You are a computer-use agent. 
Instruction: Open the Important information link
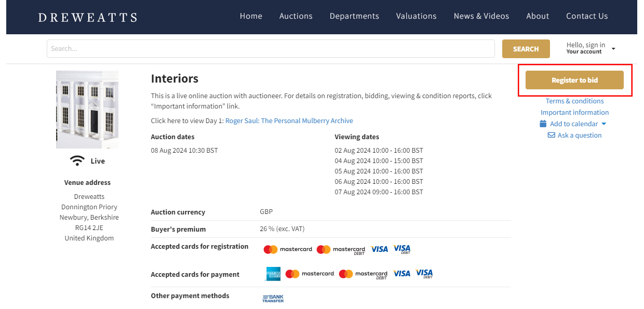[x=574, y=112]
